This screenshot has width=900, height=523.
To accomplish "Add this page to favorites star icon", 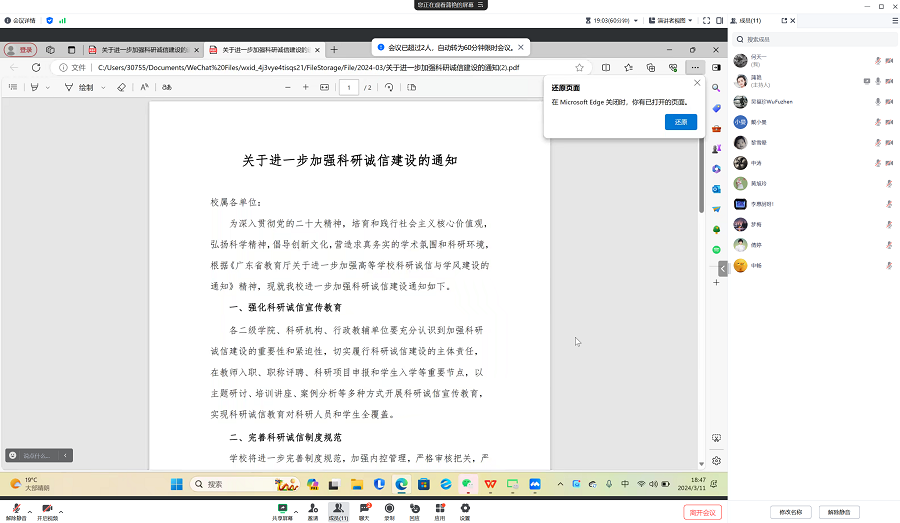I will (579, 68).
